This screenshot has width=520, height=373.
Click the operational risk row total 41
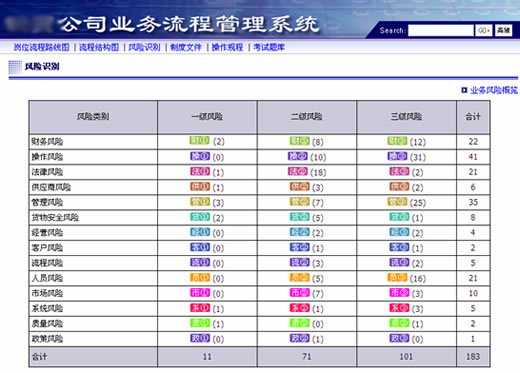click(x=473, y=157)
